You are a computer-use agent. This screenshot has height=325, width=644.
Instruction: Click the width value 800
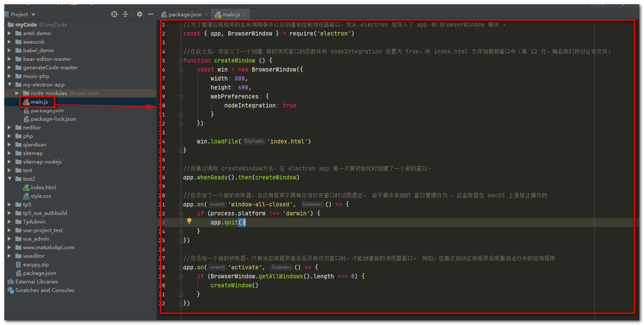pyautogui.click(x=239, y=78)
